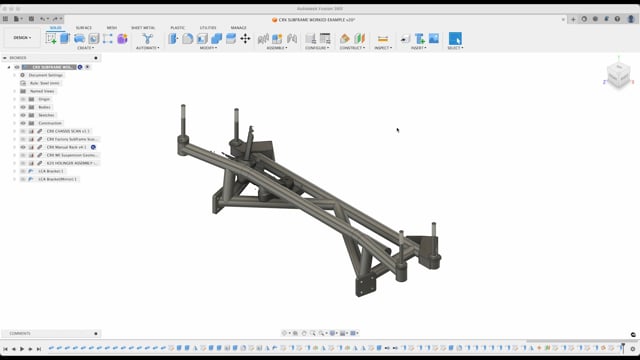Open the DESIGN workspace dropdown
Screen dimensions: 640x360
[x=22, y=38]
